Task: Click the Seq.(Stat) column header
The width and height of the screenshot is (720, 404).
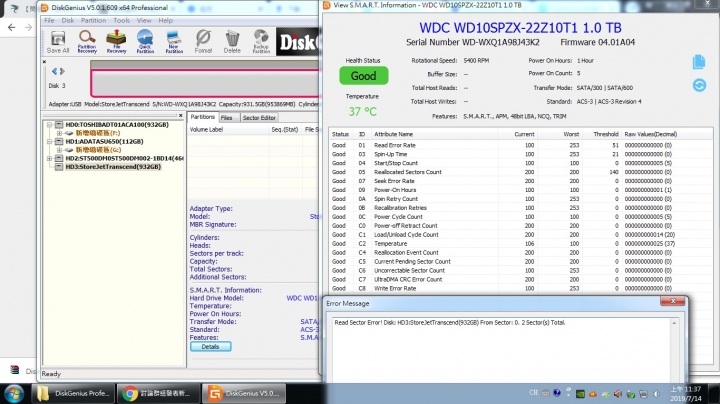Action: click(285, 129)
